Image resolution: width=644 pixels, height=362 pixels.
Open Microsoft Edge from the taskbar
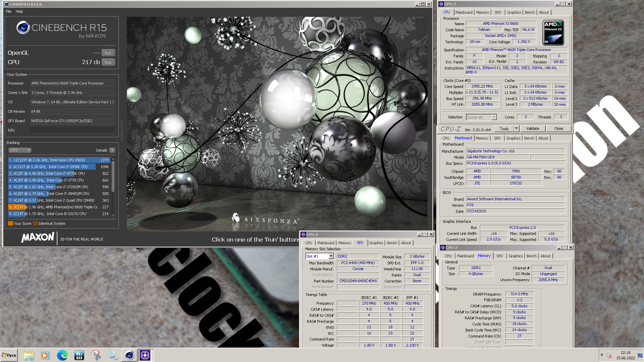62,355
